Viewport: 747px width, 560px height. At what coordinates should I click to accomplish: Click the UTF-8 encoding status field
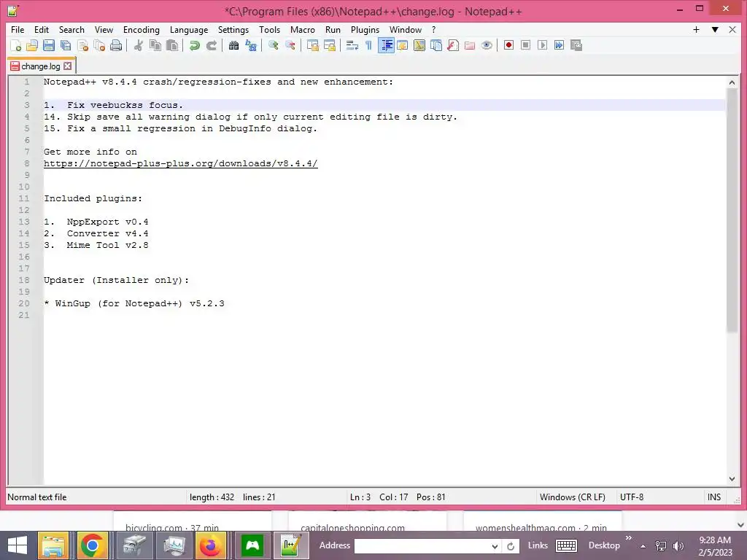point(632,497)
